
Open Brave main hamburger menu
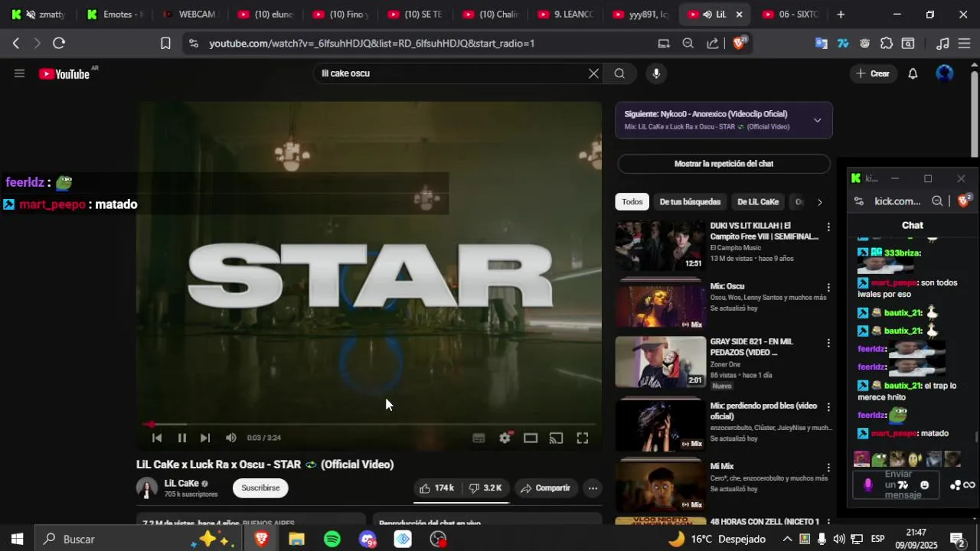(x=965, y=44)
